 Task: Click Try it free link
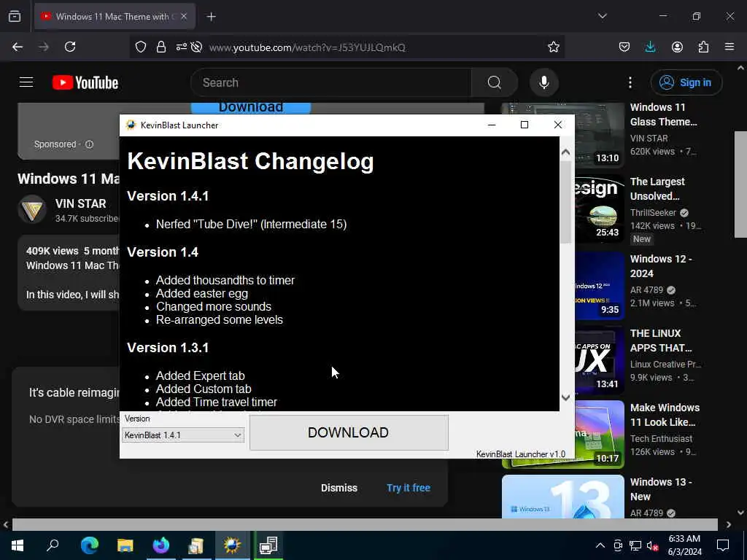pos(409,488)
